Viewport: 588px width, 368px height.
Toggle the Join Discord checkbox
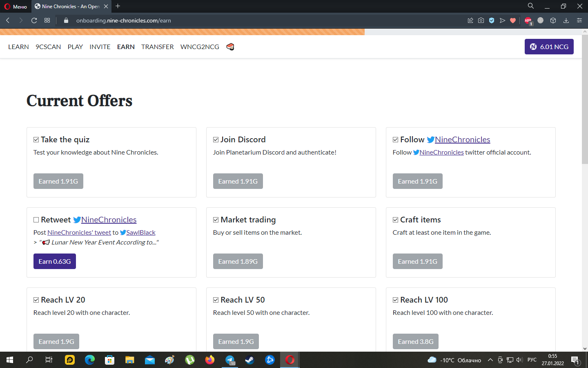[x=216, y=140]
